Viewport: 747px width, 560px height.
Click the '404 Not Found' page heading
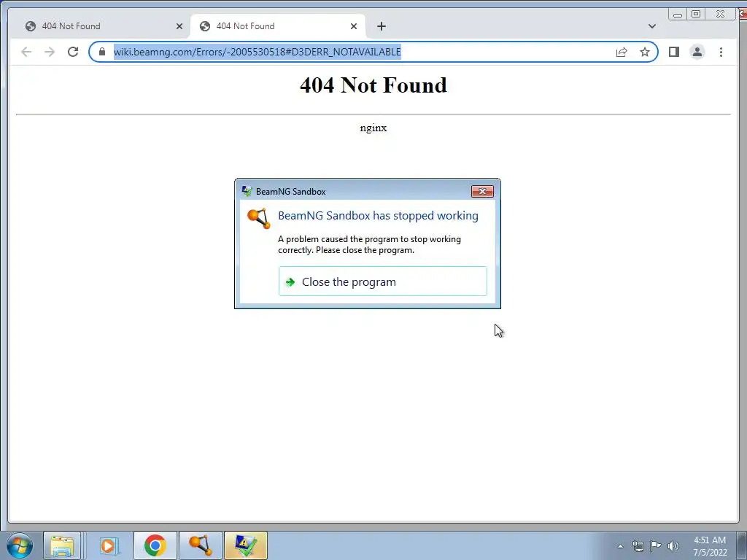click(373, 85)
